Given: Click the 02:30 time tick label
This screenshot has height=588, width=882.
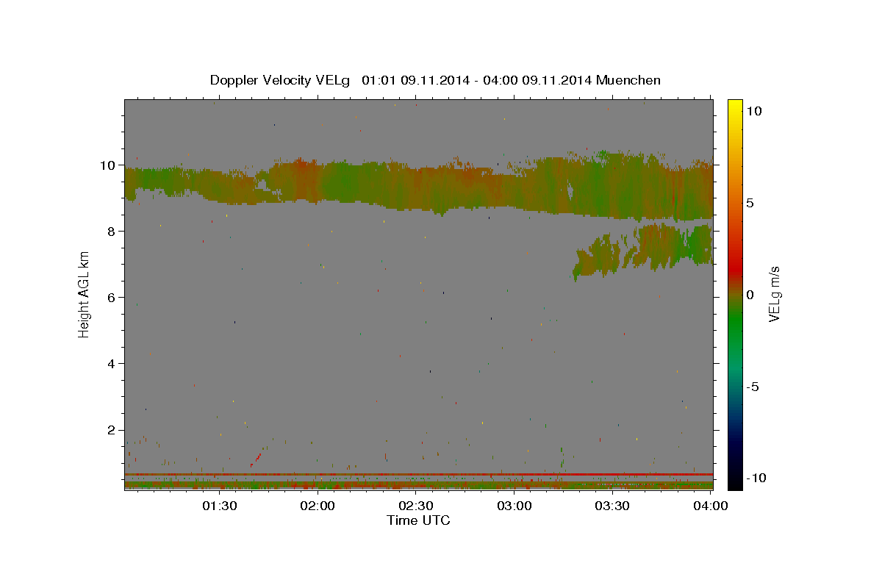Looking at the screenshot, I should [416, 506].
